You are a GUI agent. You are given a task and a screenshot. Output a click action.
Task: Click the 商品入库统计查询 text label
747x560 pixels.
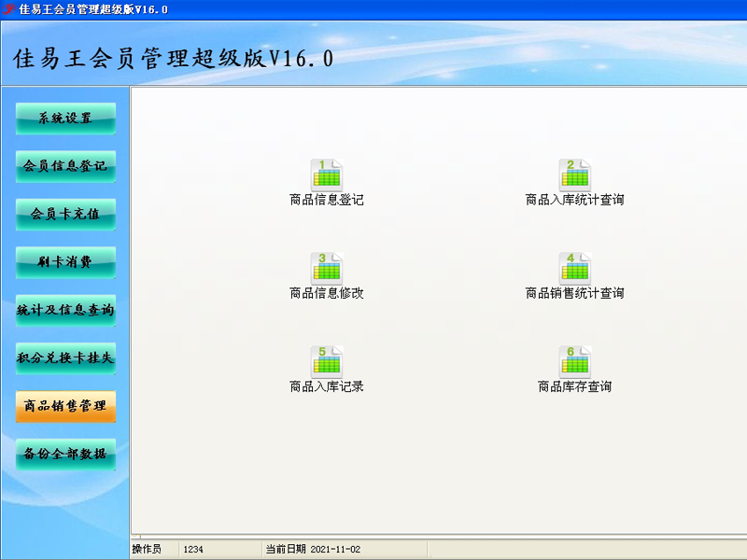point(575,200)
